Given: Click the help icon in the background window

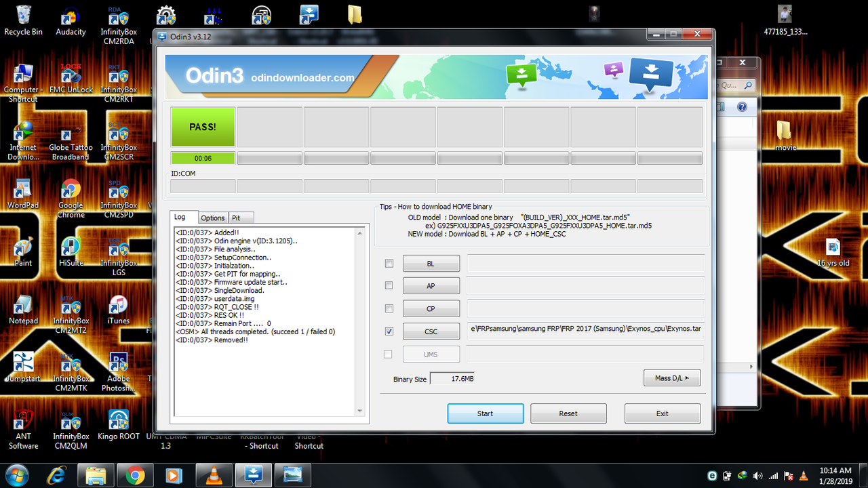Looking at the screenshot, I should point(742,107).
